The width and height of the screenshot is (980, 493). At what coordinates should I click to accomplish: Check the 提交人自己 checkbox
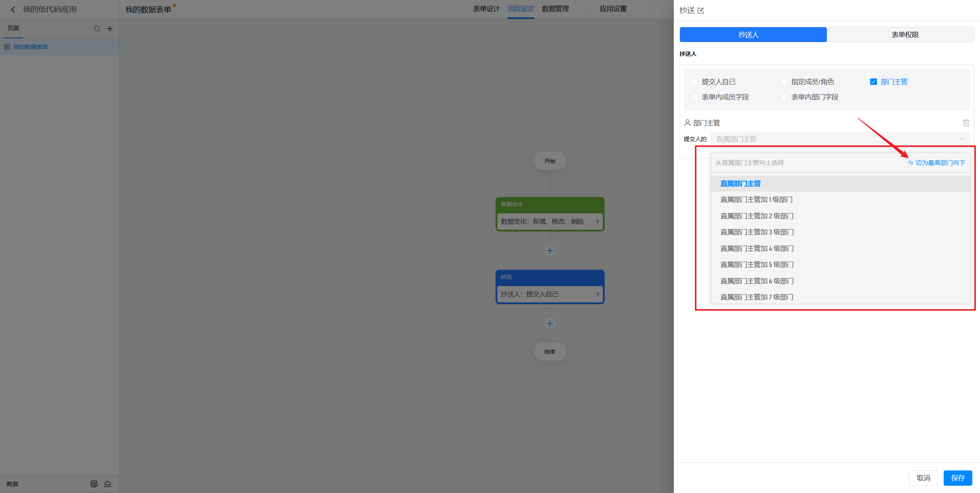pos(695,82)
